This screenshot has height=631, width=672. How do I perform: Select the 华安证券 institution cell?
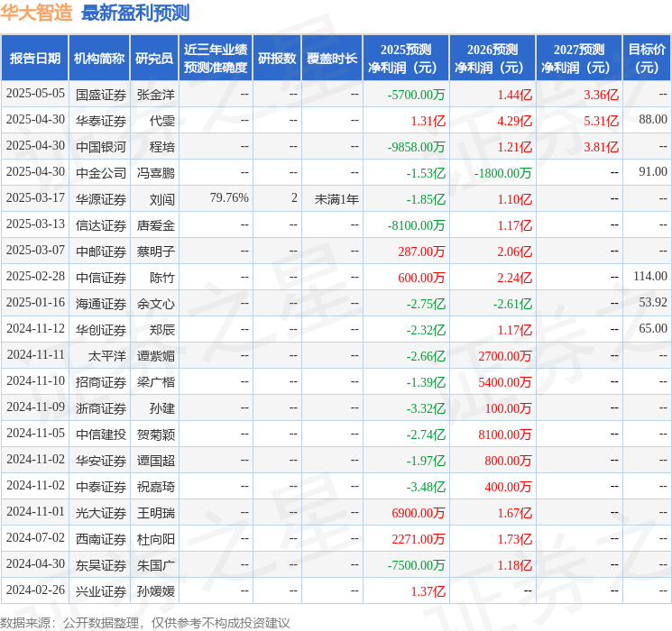pyautogui.click(x=101, y=461)
